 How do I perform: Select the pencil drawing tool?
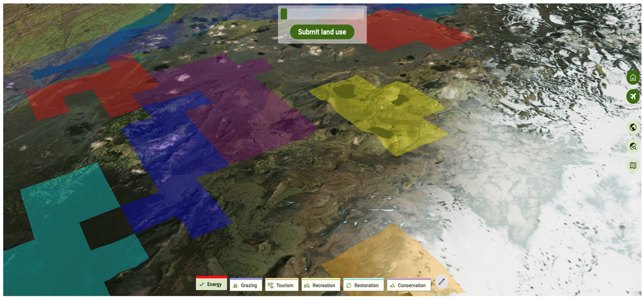coord(441,281)
